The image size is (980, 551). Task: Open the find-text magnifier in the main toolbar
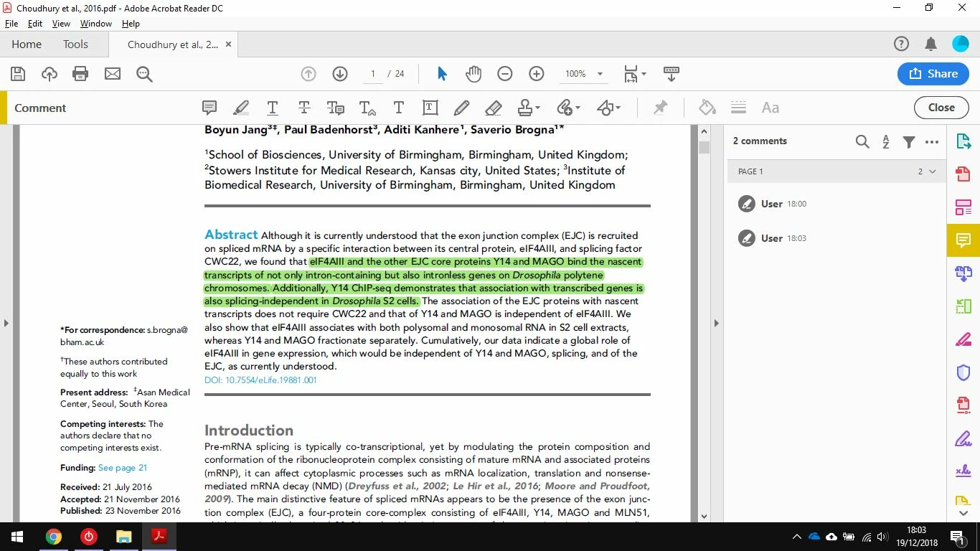coord(144,74)
